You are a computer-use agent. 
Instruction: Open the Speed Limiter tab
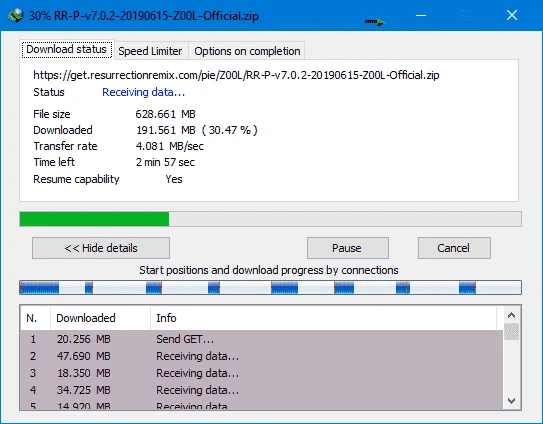pos(150,51)
